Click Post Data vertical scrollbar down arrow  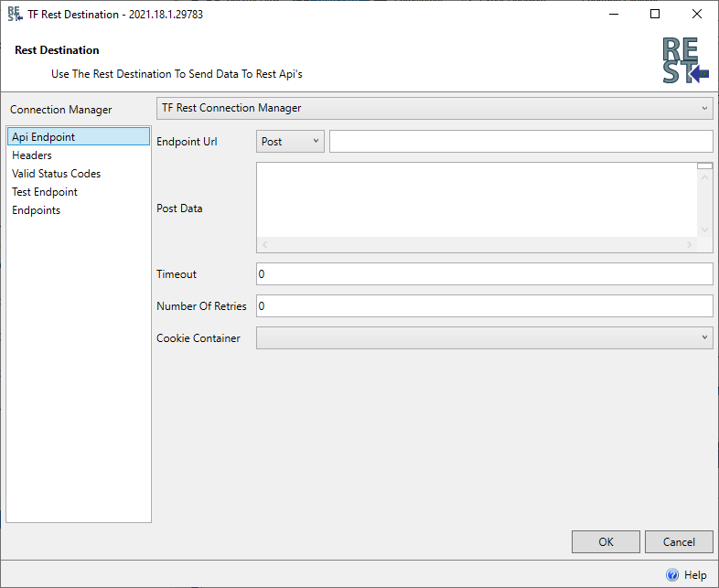704,230
